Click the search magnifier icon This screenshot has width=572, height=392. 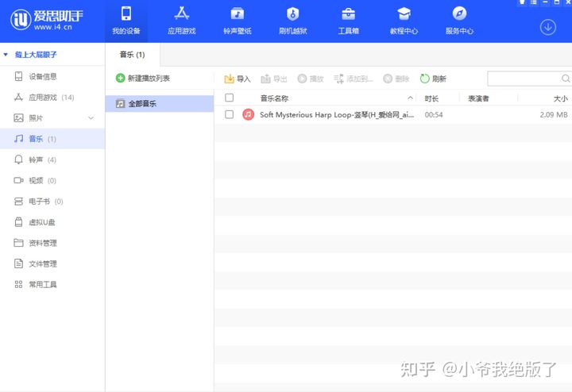pos(566,79)
